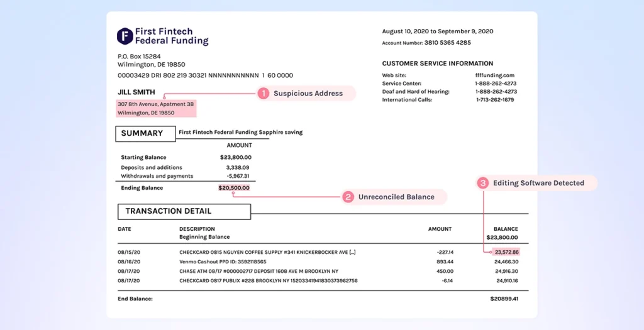Click the Service Center phone number
Image resolution: width=644 pixels, height=330 pixels.
click(x=496, y=84)
